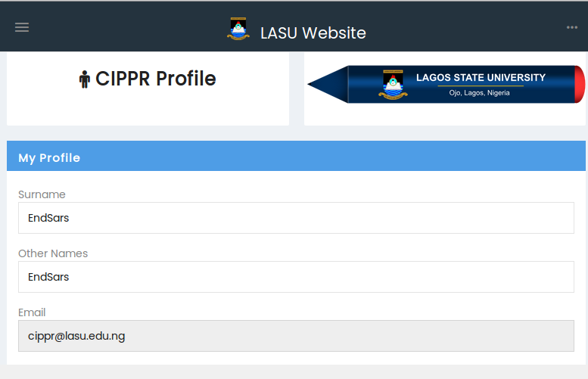Open the hamburger menu icon
Screen dimensions: 588x379
tap(22, 27)
